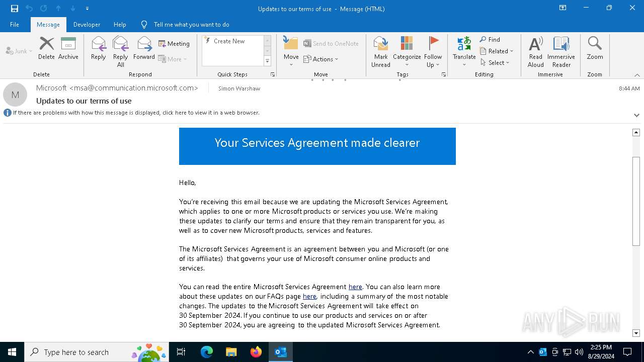Launch Microsoft Edge from the taskbar
Viewport: 644px width, 362px height.
pyautogui.click(x=207, y=352)
